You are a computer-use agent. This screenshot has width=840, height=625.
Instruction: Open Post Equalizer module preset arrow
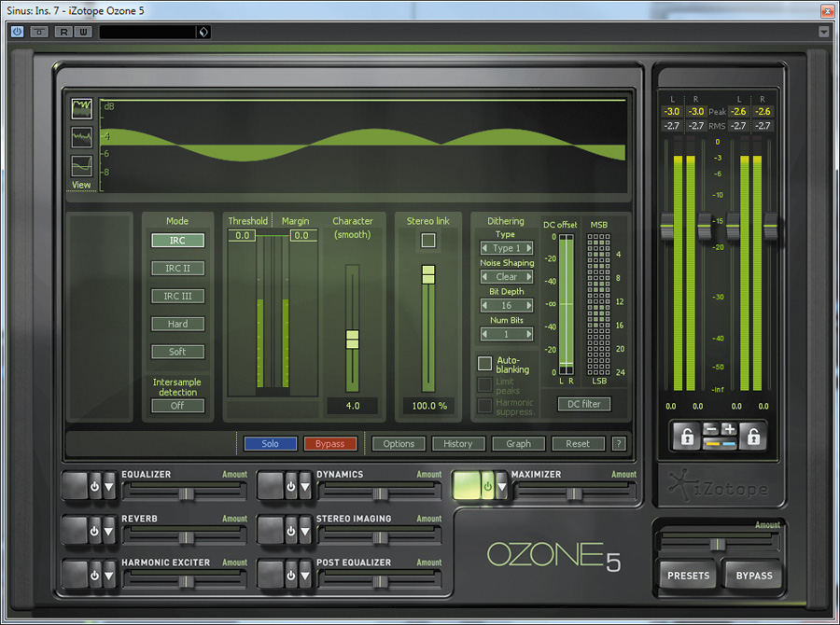click(x=305, y=576)
